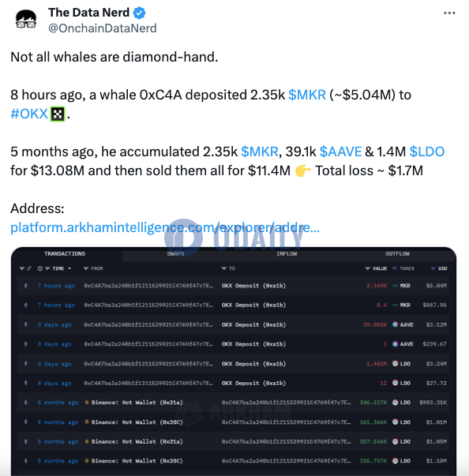The image size is (469, 476).
Task: Open the FROM column filter dropdown
Action: tap(86, 268)
